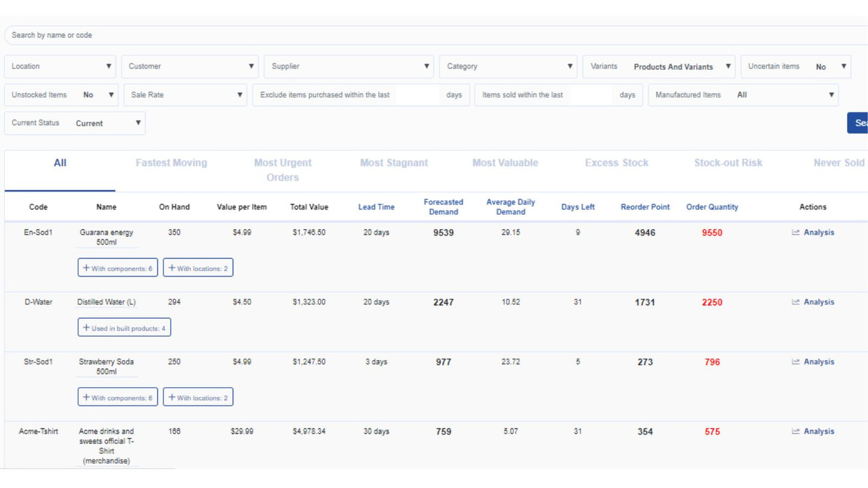Expand With locations: 2 under Guarana energy

click(x=198, y=268)
